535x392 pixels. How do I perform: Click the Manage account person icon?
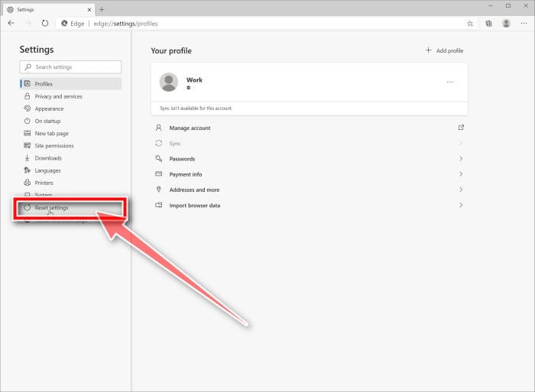(x=159, y=128)
